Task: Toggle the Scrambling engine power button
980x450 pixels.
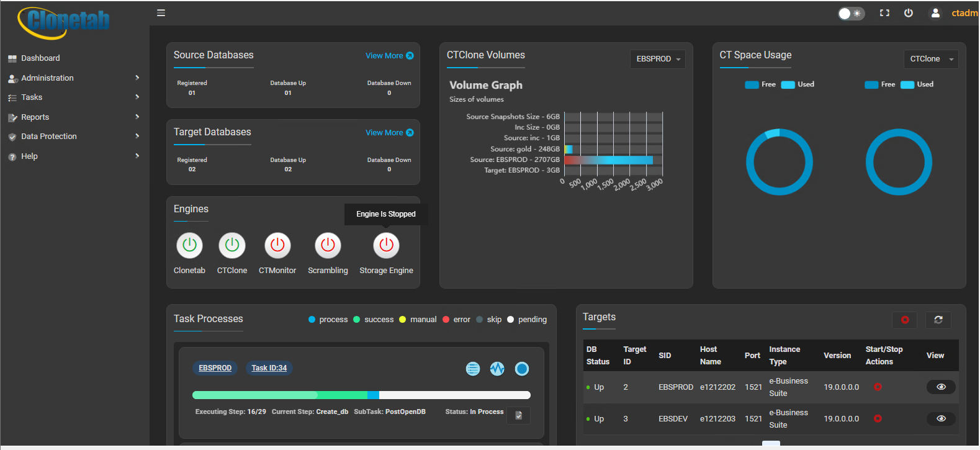Action: pyautogui.click(x=328, y=245)
